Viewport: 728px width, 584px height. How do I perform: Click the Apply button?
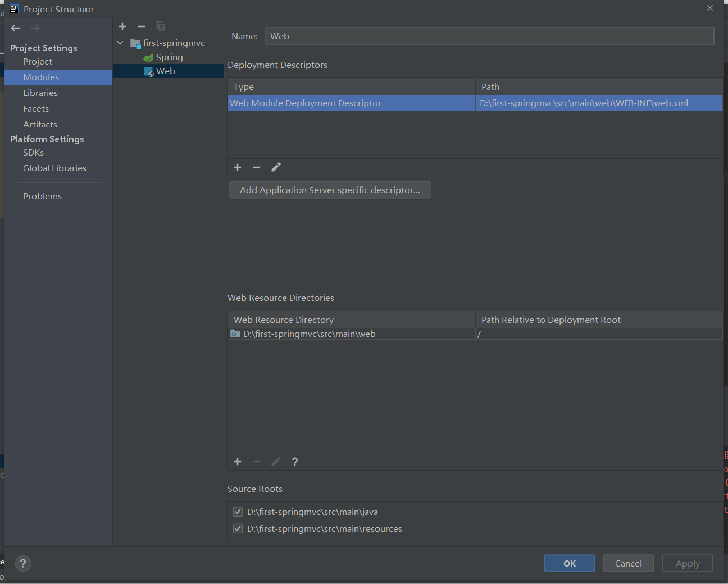[688, 563]
